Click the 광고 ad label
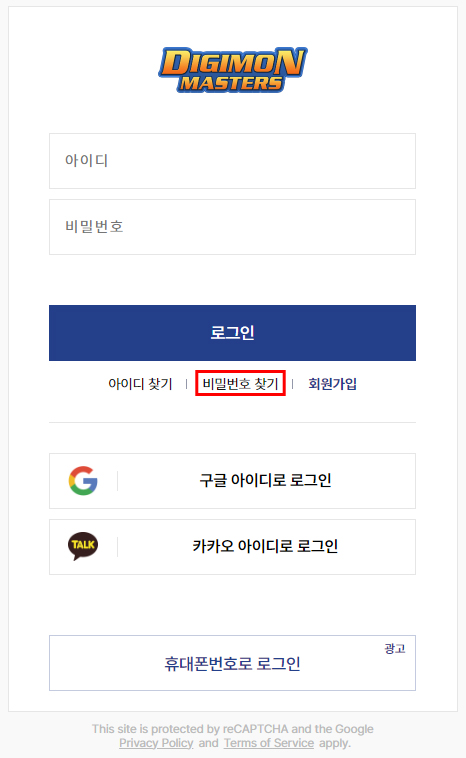The width and height of the screenshot is (466, 758). coord(394,649)
